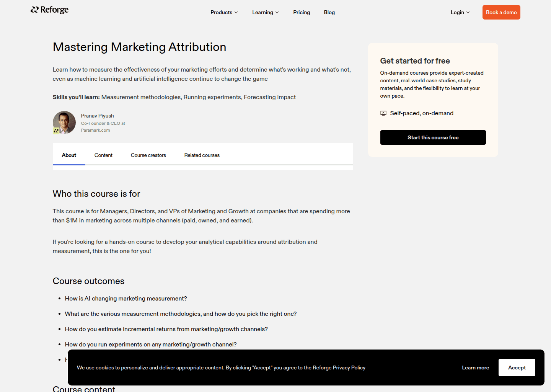Click the Book a demo button
This screenshot has height=392, width=551.
[501, 12]
